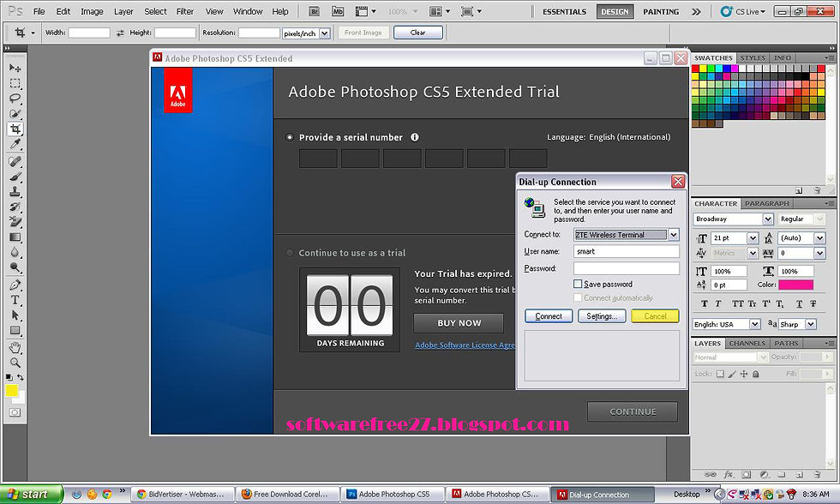This screenshot has height=504, width=840.
Task: Open the Layer menu
Action: (123, 11)
